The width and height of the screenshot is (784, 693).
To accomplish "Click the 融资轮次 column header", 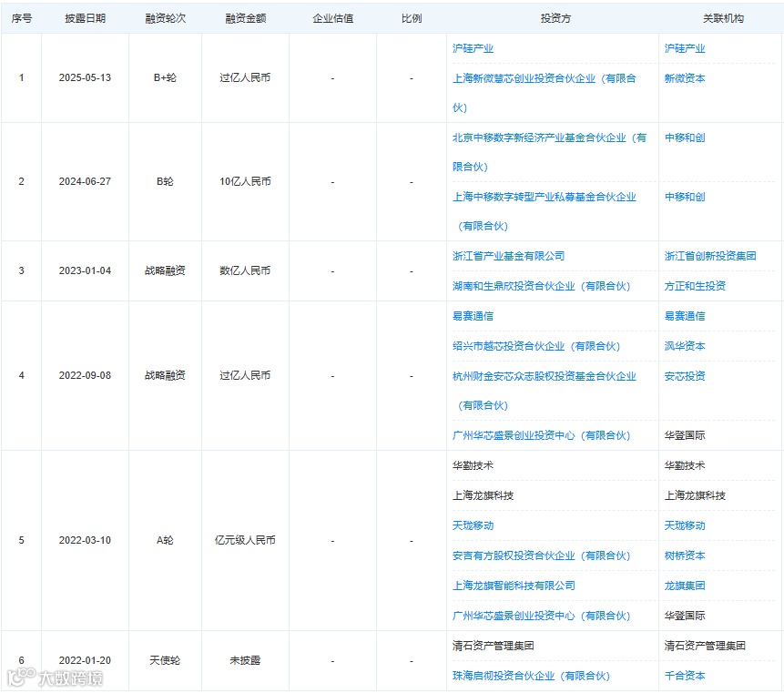I will point(165,18).
